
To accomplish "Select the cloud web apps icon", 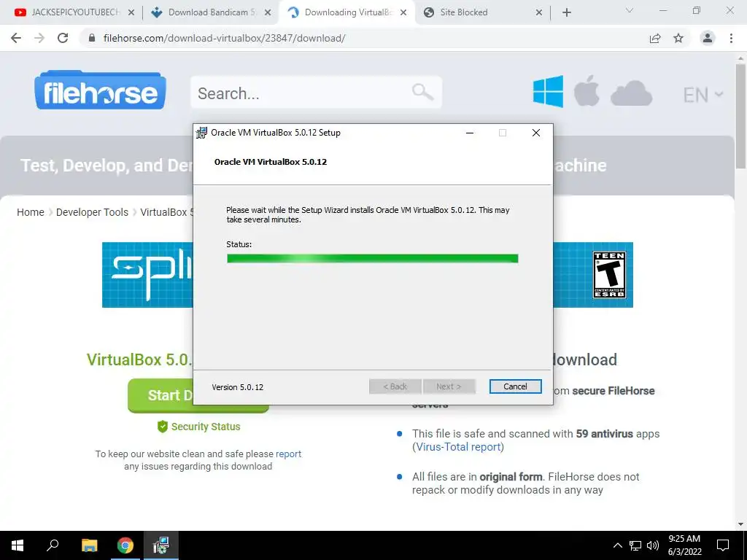I will pyautogui.click(x=631, y=93).
